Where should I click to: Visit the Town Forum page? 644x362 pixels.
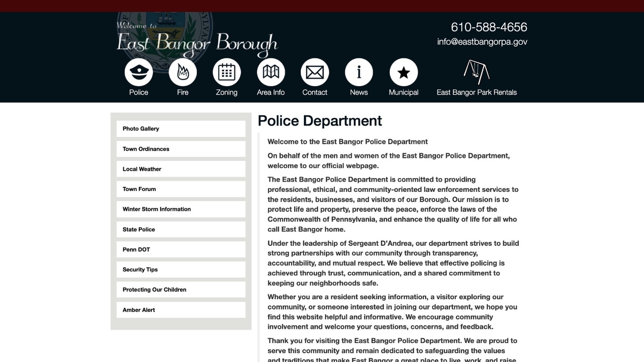pyautogui.click(x=181, y=189)
